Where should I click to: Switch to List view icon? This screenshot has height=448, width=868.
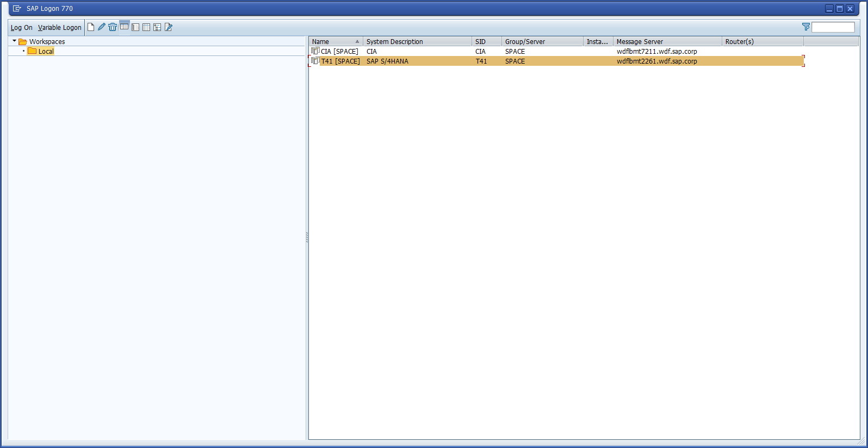click(135, 27)
